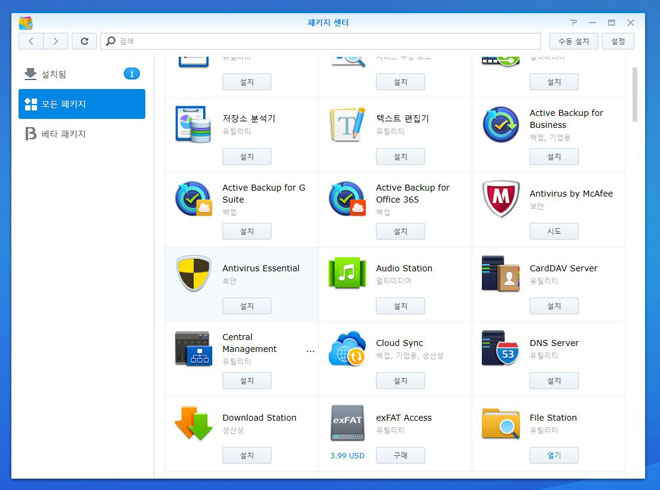Click the magnifier icon in search bar

click(110, 41)
